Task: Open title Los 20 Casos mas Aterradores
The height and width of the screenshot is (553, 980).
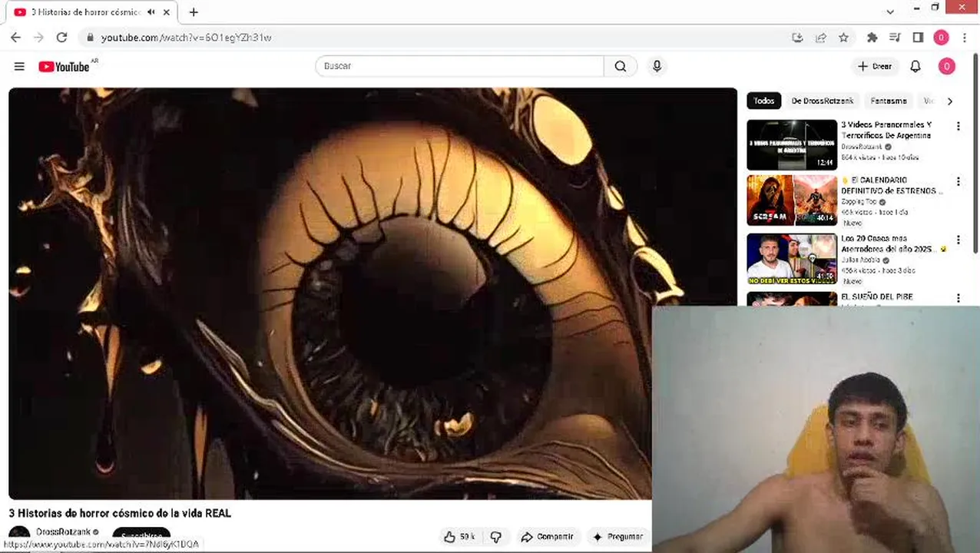Action: pos(893,243)
